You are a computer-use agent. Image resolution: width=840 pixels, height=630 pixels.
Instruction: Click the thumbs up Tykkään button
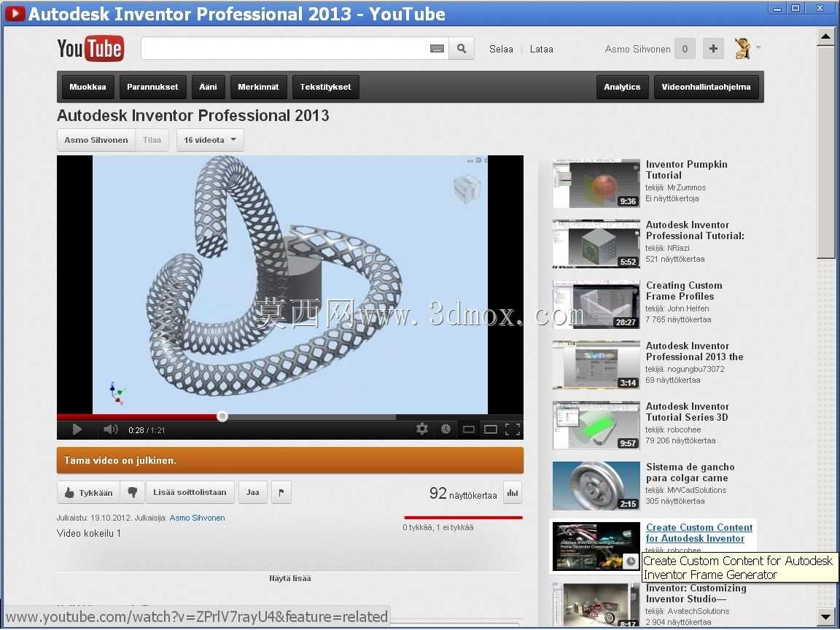(89, 492)
